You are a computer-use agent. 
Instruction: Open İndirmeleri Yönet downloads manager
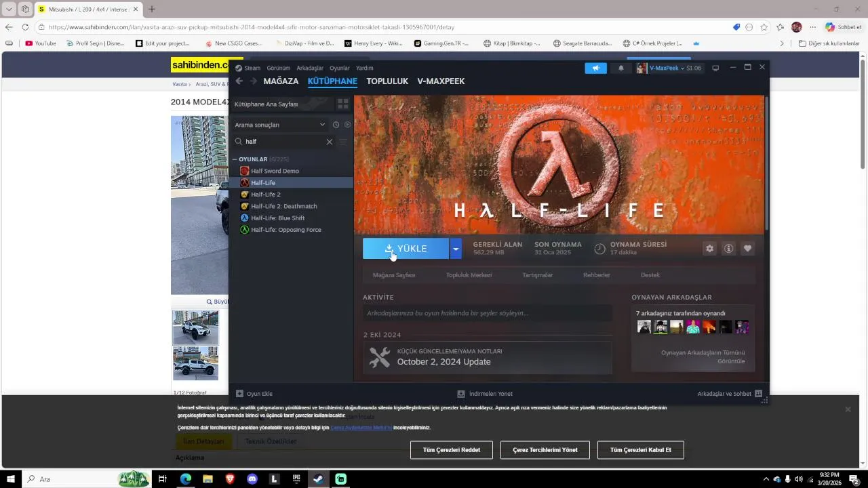[x=485, y=394]
